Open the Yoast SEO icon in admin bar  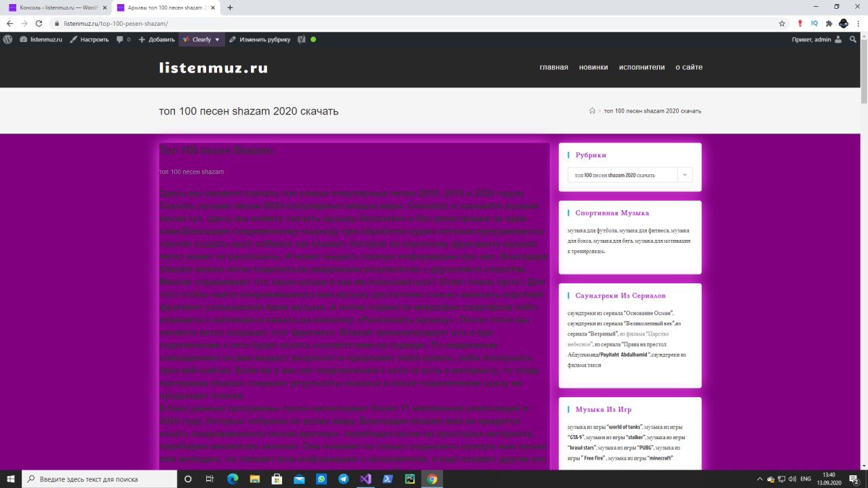click(302, 39)
